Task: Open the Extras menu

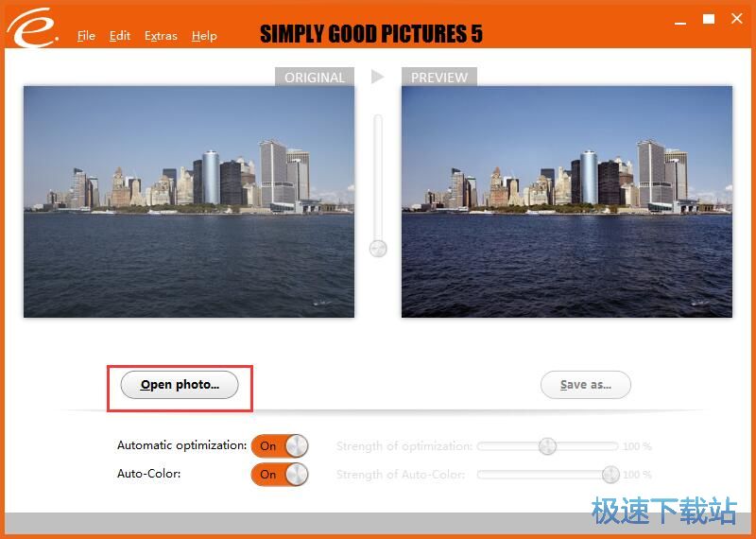Action: point(161,36)
